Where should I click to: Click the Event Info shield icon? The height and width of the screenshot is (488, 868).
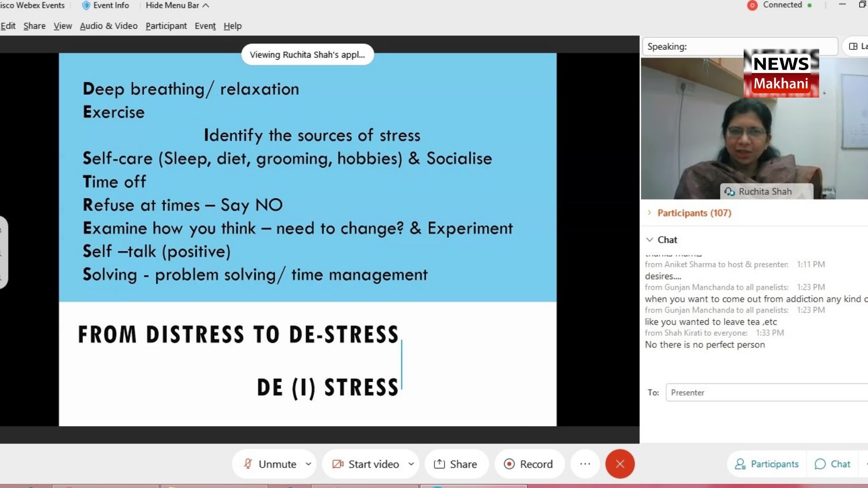(x=86, y=5)
